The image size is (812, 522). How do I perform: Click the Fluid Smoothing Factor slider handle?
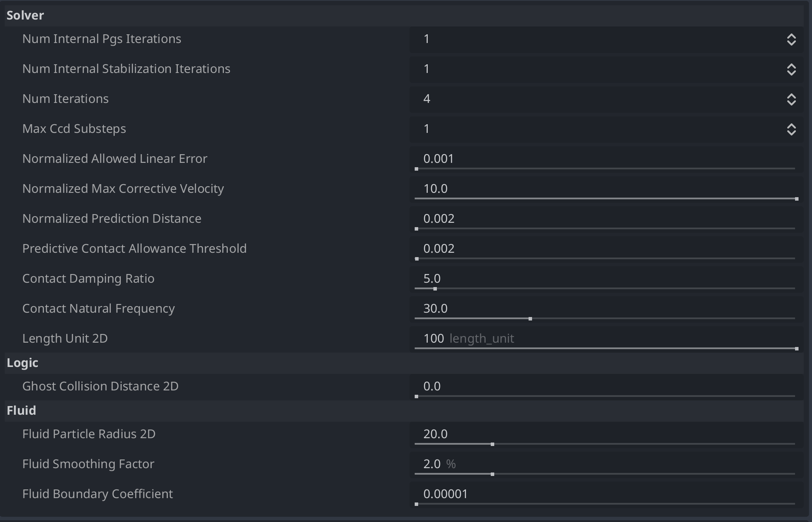click(x=493, y=474)
